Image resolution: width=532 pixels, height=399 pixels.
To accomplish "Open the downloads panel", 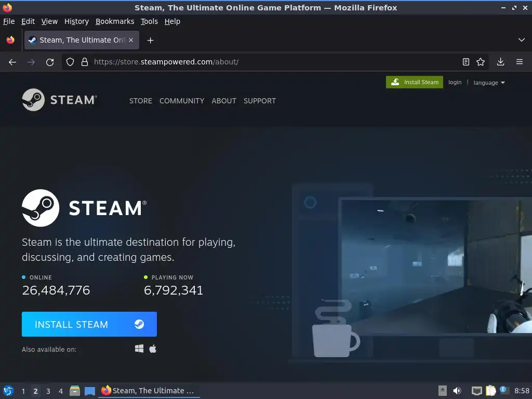I will (x=500, y=62).
